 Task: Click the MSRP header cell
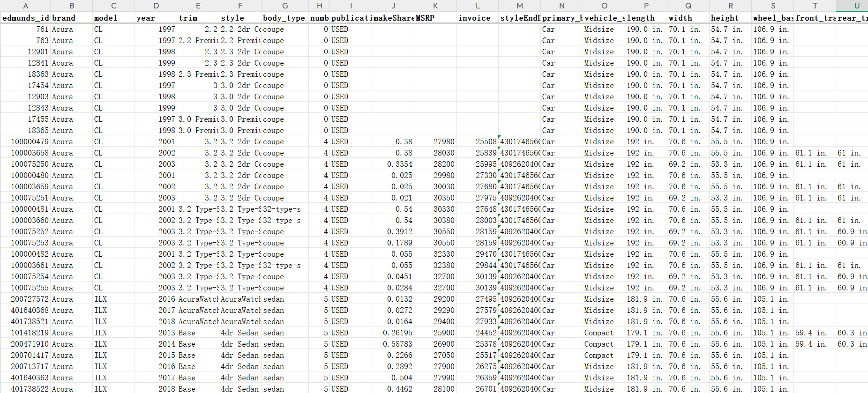coord(435,18)
